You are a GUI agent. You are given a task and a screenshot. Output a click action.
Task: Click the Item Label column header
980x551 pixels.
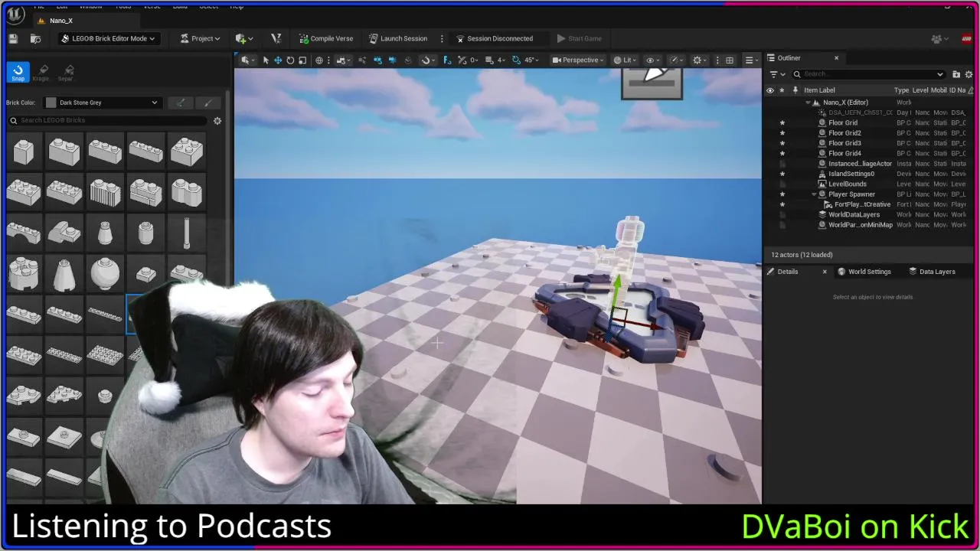coord(819,90)
